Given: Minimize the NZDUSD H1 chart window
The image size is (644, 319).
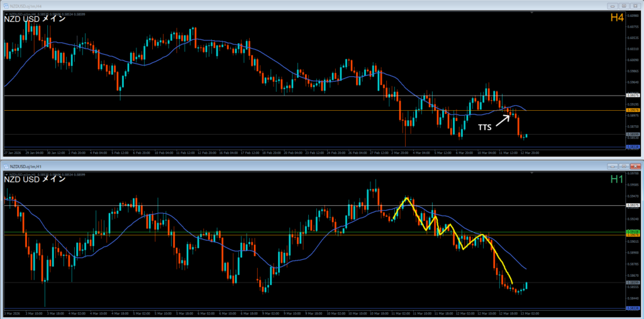Looking at the screenshot, I should [613, 165].
